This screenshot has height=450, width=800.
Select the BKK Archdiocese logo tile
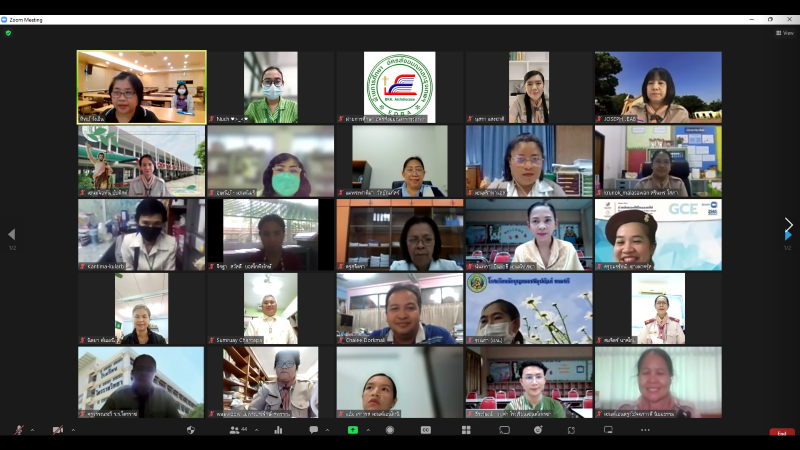(x=399, y=87)
